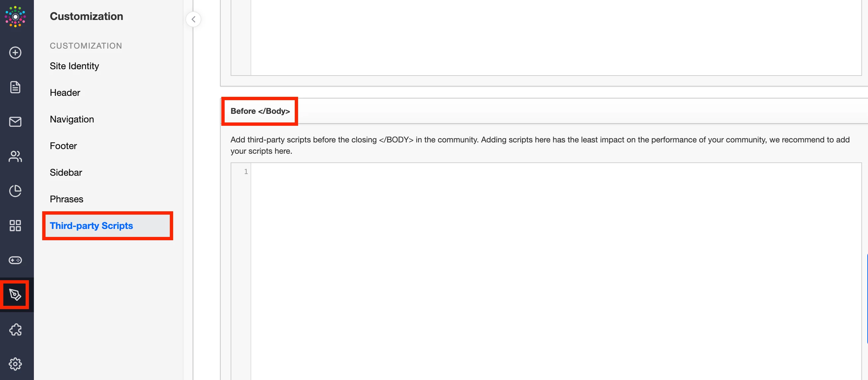868x380 pixels.
Task: Click the 'Add third-party scripts' description text
Action: pyautogui.click(x=540, y=145)
